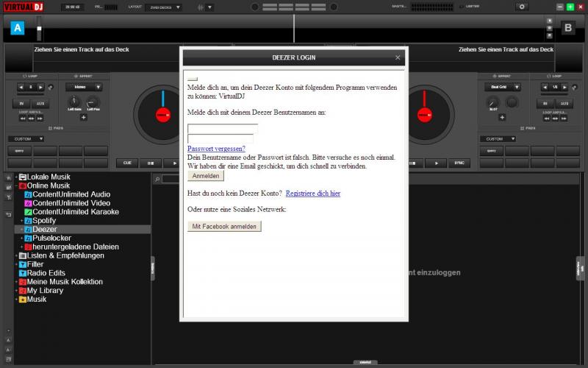Image resolution: width=588 pixels, height=368 pixels.
Task: Open the dropdown next to waveform icon
Action: tap(210, 7)
